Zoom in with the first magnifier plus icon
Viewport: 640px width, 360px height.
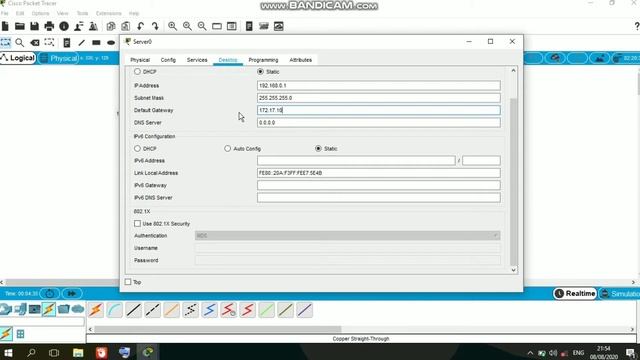pyautogui.click(x=173, y=27)
